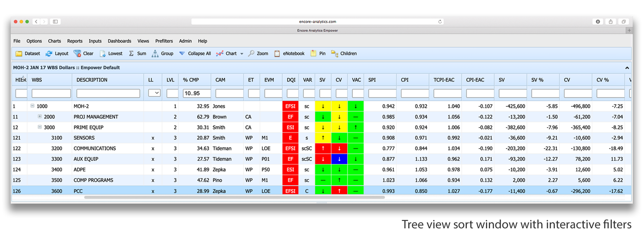
Task: Pin the row with Pin icon
Action: (x=314, y=54)
